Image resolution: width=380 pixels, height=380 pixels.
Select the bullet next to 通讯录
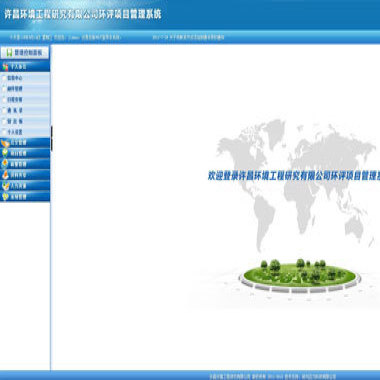(4, 110)
